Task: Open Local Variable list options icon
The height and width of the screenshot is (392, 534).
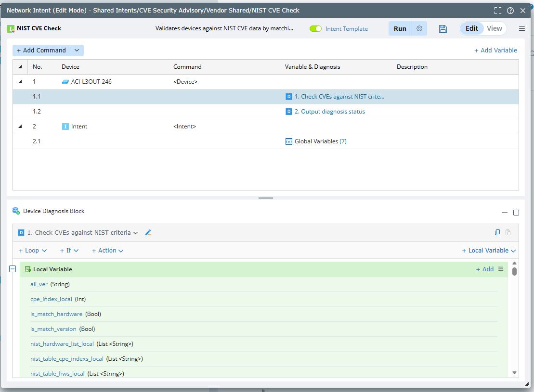Action: [x=501, y=269]
